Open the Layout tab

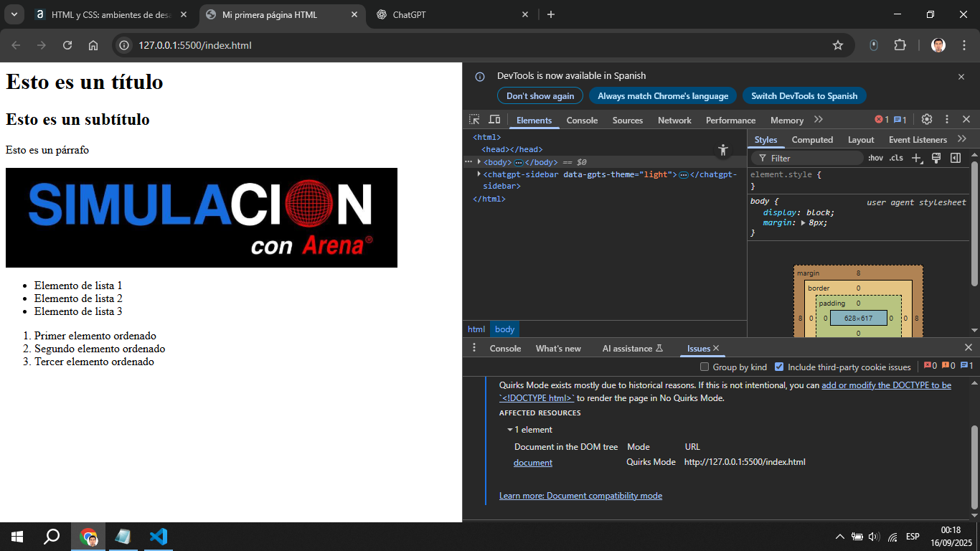(x=861, y=140)
